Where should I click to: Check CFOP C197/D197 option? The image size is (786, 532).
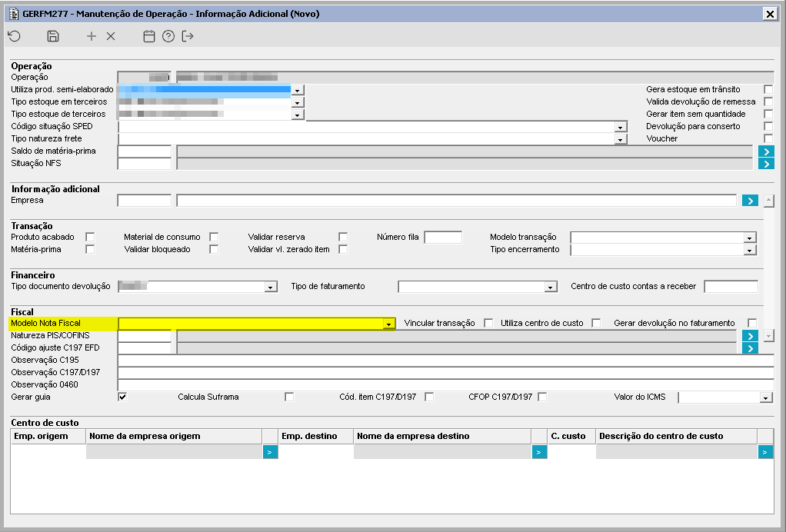[x=542, y=397]
